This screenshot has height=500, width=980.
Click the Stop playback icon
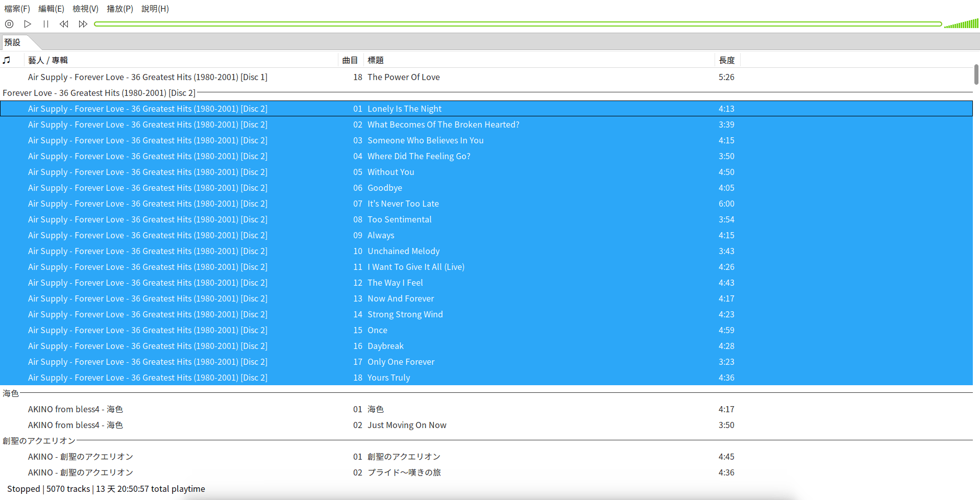[x=8, y=23]
